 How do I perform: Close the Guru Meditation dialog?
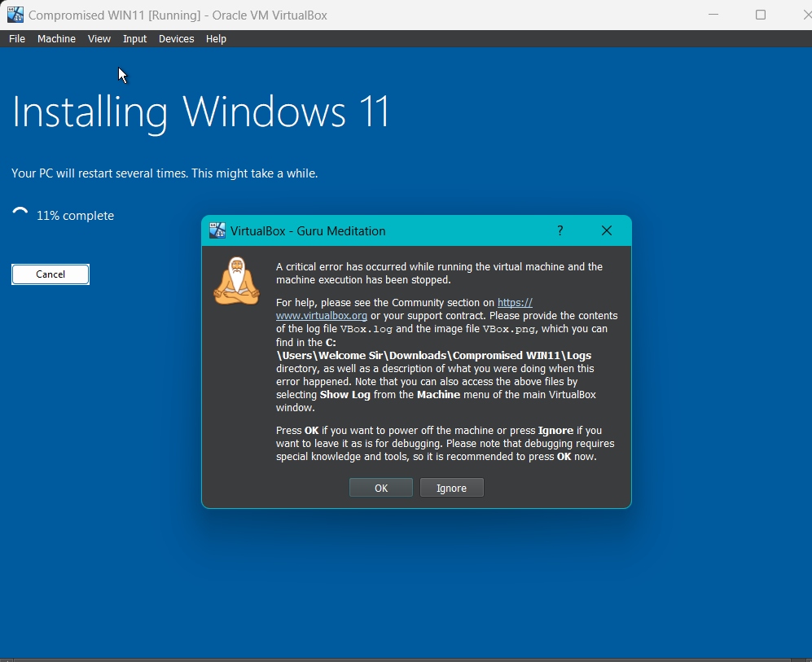(x=607, y=231)
